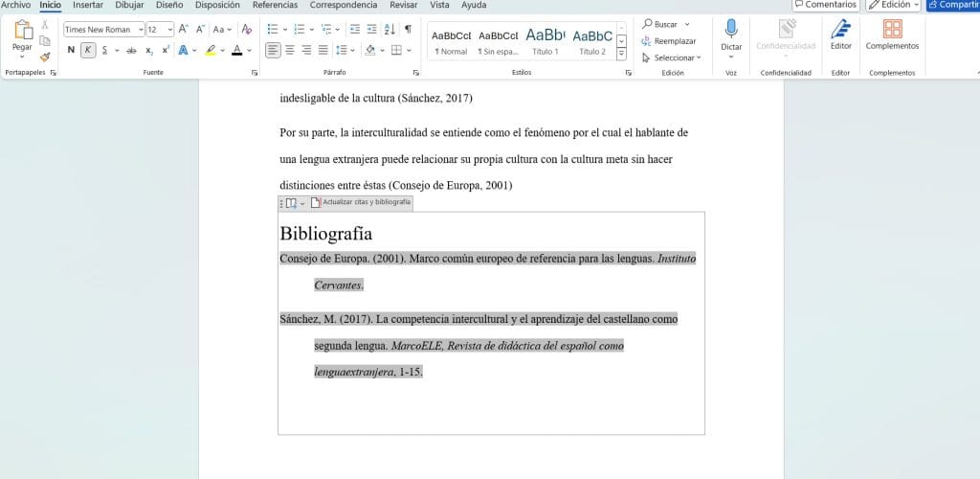Decrease the paragraph indent
This screenshot has width=980, height=479.
(x=355, y=29)
